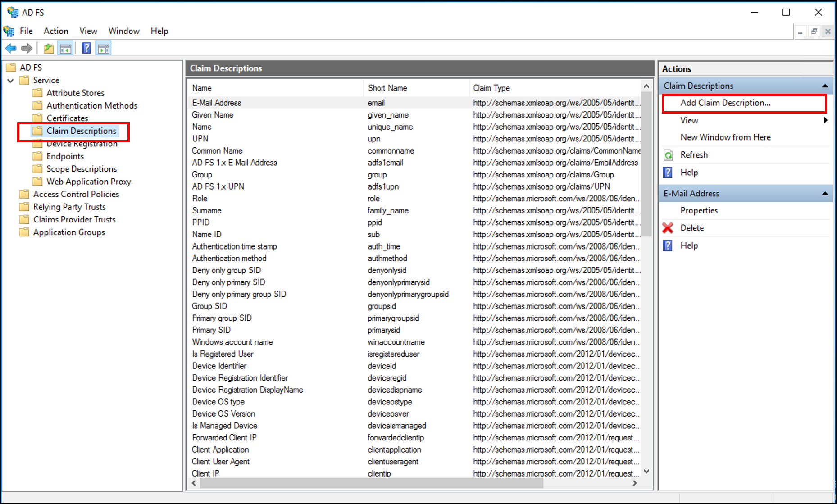Toggle the Show/Hide Action Pane toolbar icon

click(x=104, y=48)
